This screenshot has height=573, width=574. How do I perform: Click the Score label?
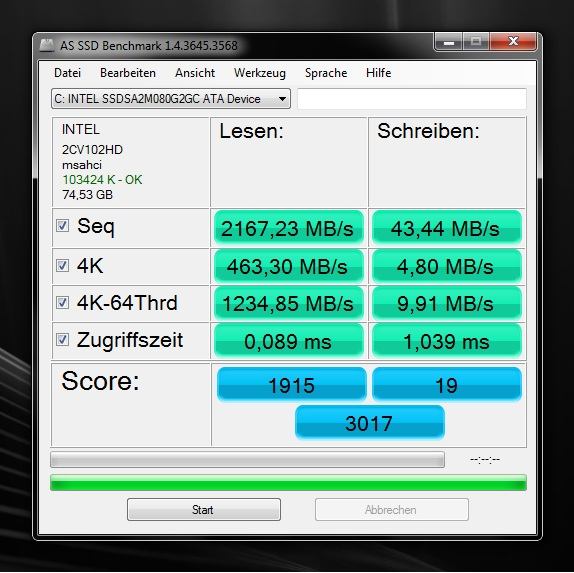(x=100, y=381)
